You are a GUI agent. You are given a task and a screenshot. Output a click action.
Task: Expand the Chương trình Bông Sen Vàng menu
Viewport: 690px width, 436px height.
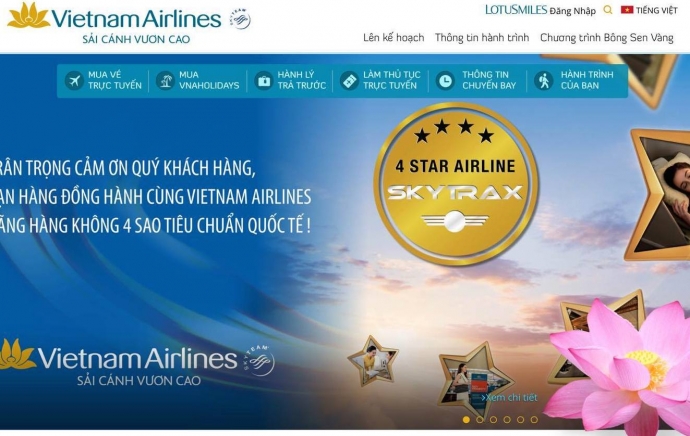pos(607,38)
